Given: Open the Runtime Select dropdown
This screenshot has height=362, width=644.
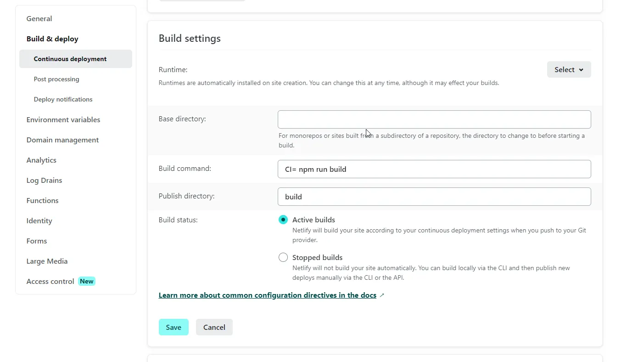Looking at the screenshot, I should point(569,70).
